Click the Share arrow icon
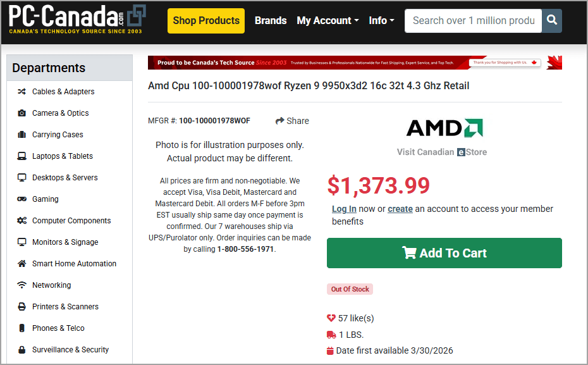The image size is (588, 365). [280, 121]
